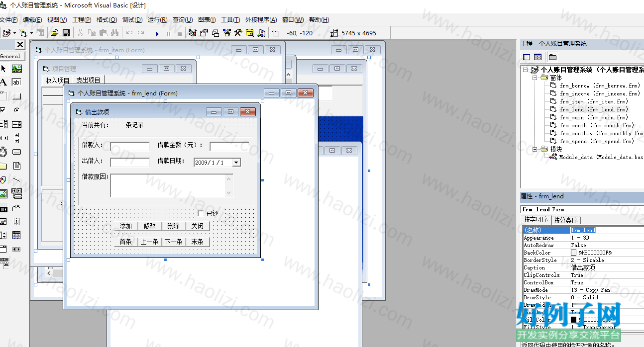Open the Form Layout Window icon

(215, 33)
